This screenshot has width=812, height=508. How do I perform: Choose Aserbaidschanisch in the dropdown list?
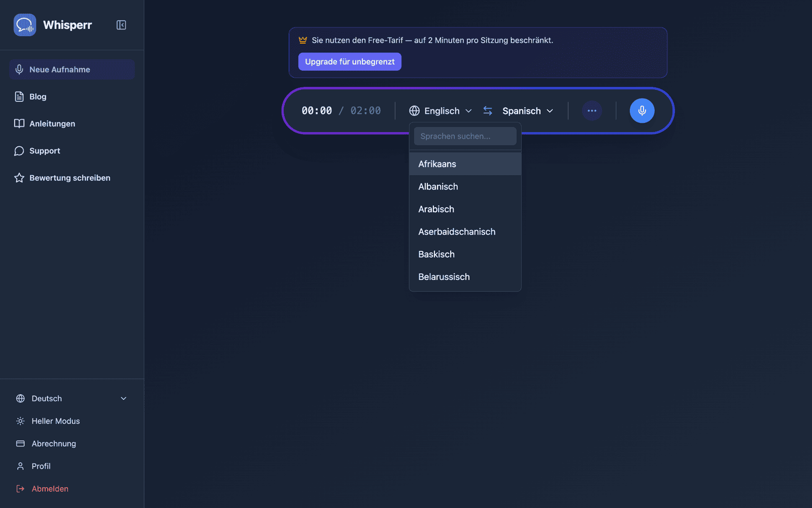point(465,232)
